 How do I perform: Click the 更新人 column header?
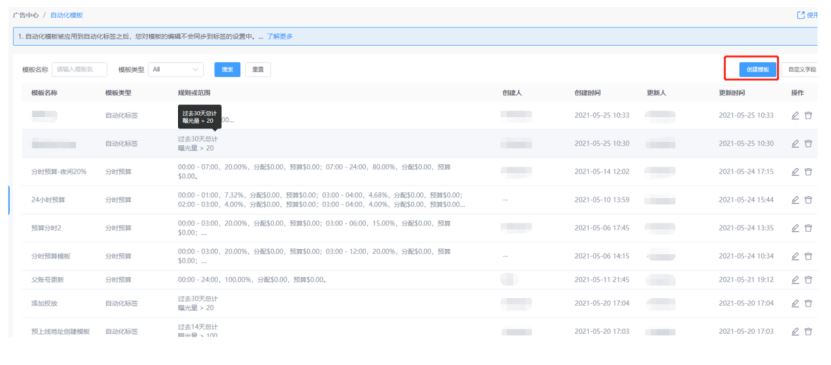657,93
